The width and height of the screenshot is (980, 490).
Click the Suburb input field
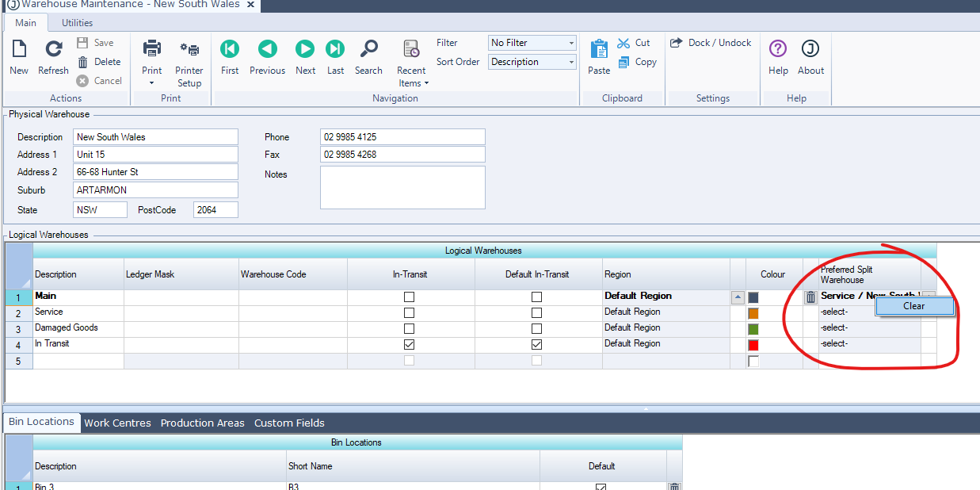155,190
